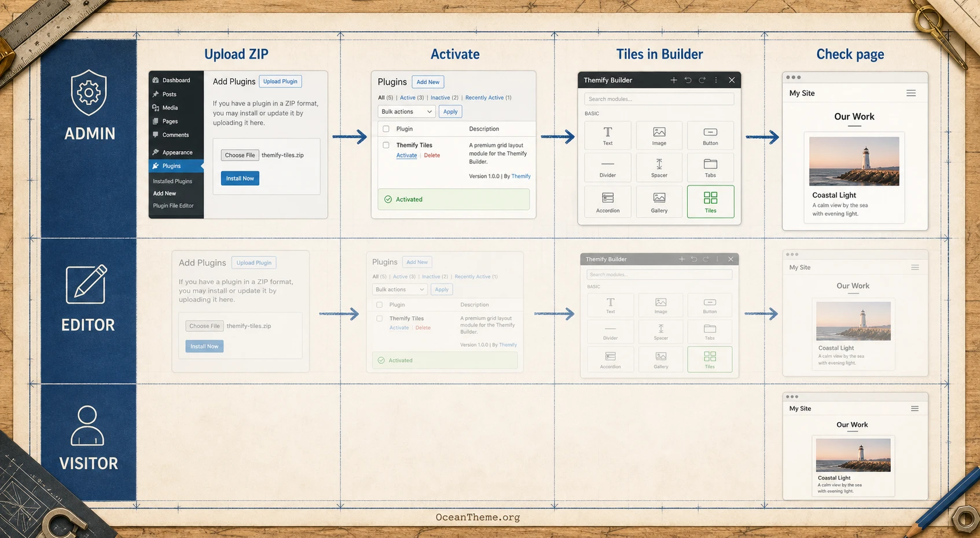Click the Apply button in Admin-row Plugins

[x=450, y=112]
